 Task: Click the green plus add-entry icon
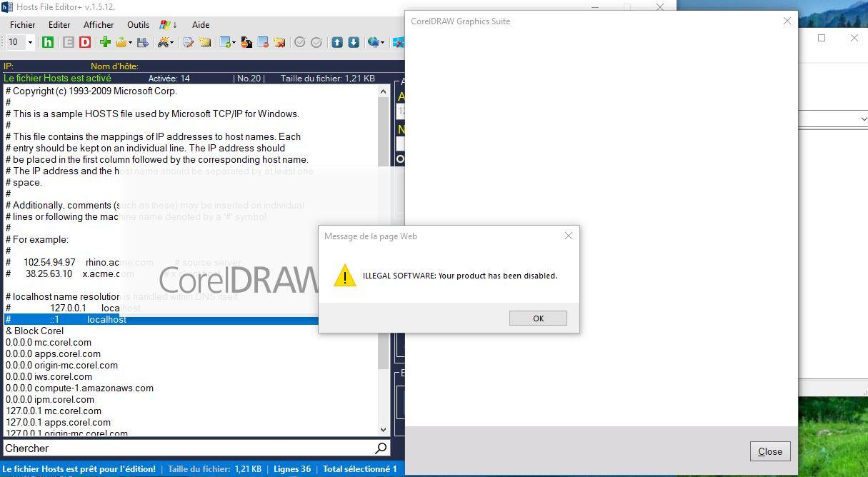105,42
